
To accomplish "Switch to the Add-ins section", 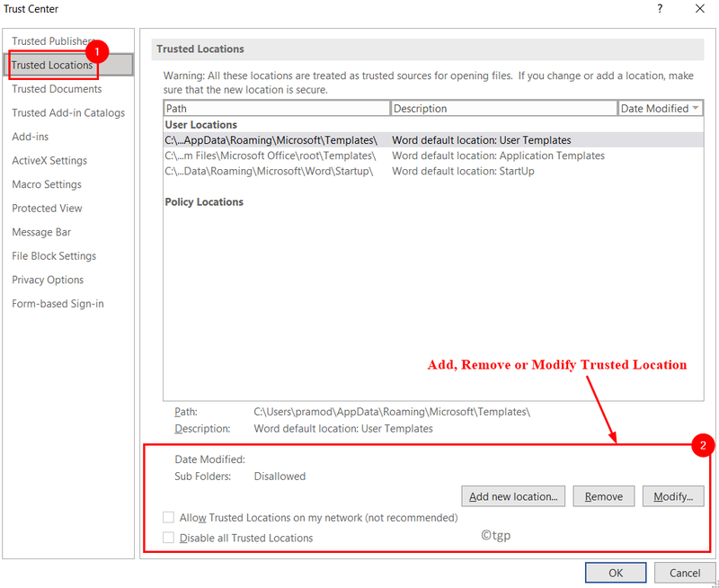I will 31,137.
